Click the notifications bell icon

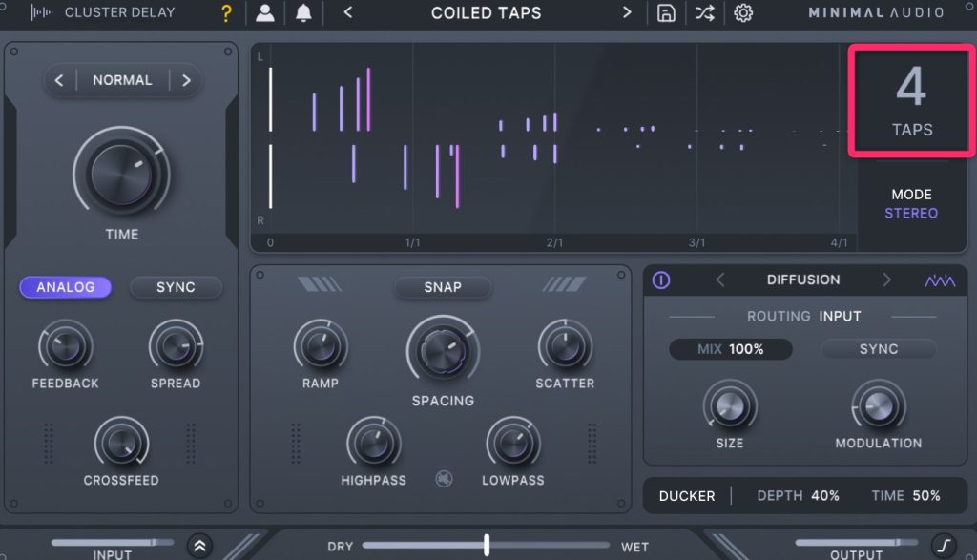click(303, 13)
